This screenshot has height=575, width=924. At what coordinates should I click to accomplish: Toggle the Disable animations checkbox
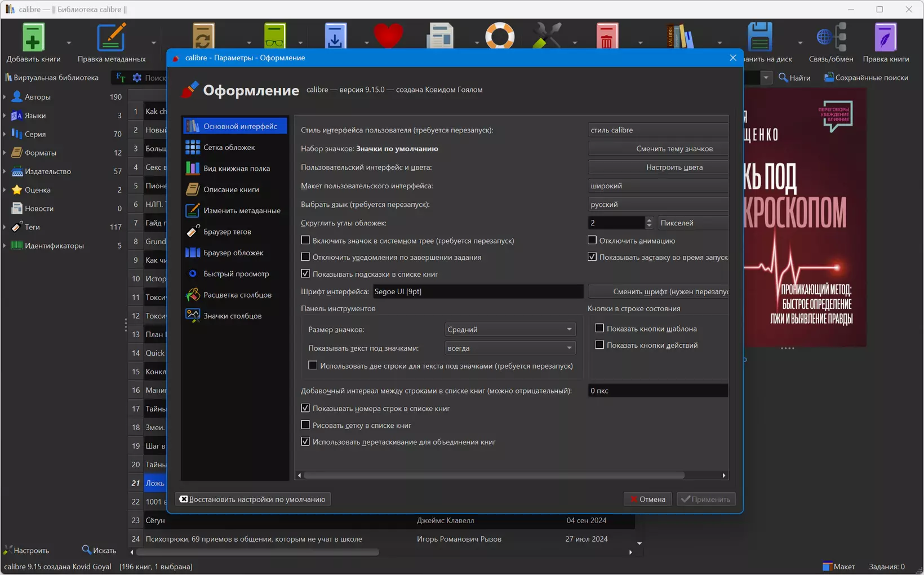coord(592,240)
